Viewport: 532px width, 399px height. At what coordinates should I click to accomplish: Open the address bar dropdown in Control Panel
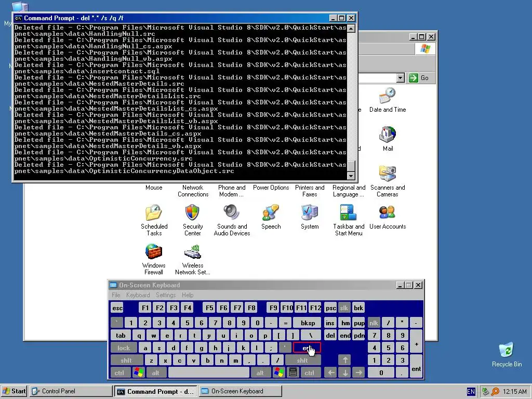(x=401, y=78)
